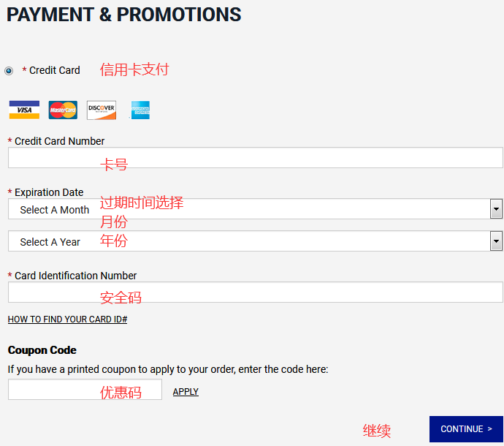504x446 pixels.
Task: Click the Discover card icon
Action: click(x=102, y=110)
